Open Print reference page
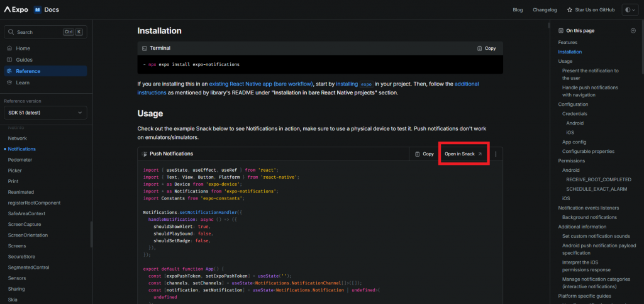Screen dimensions: 644x304 tap(13, 181)
